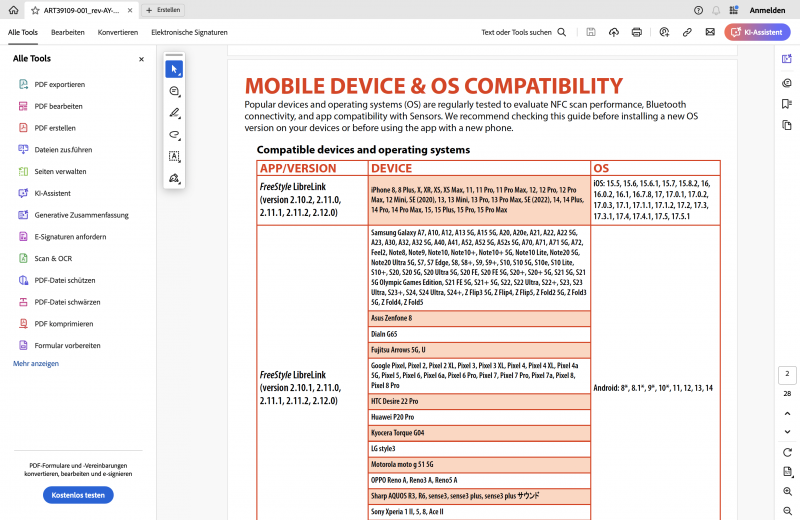
Task: Open the notifications bell
Action: (x=716, y=10)
